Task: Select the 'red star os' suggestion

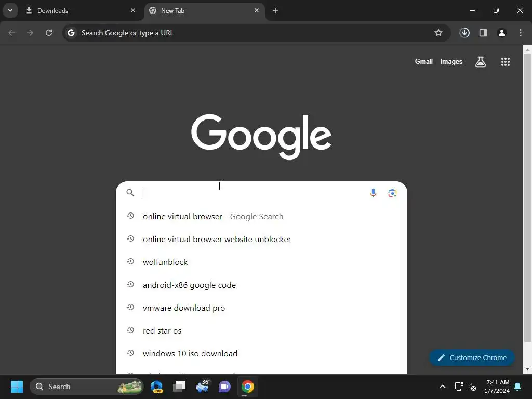Action: tap(261, 330)
